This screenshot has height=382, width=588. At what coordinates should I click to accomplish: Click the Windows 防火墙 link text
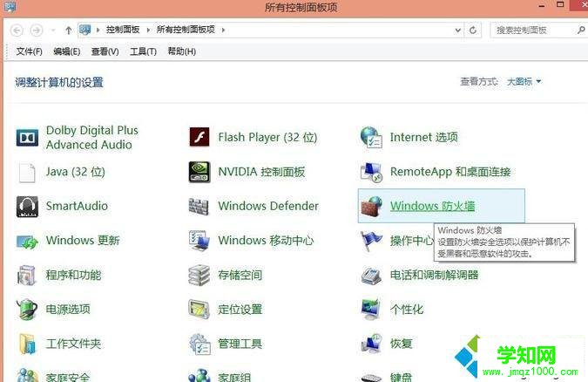pyautogui.click(x=432, y=206)
